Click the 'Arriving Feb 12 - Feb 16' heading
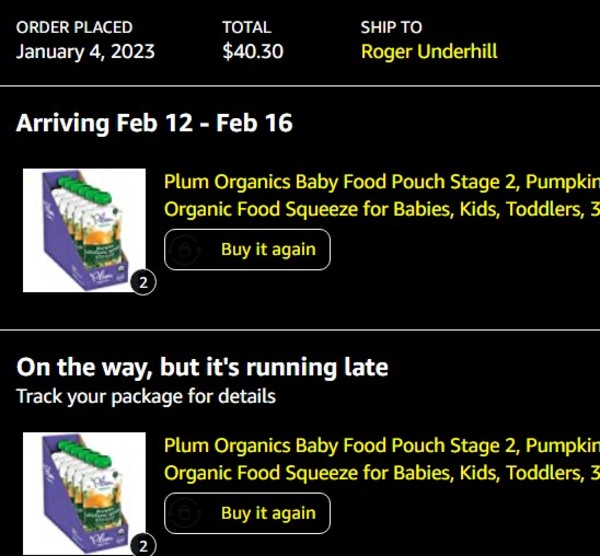Image resolution: width=600 pixels, height=556 pixels. 154,123
